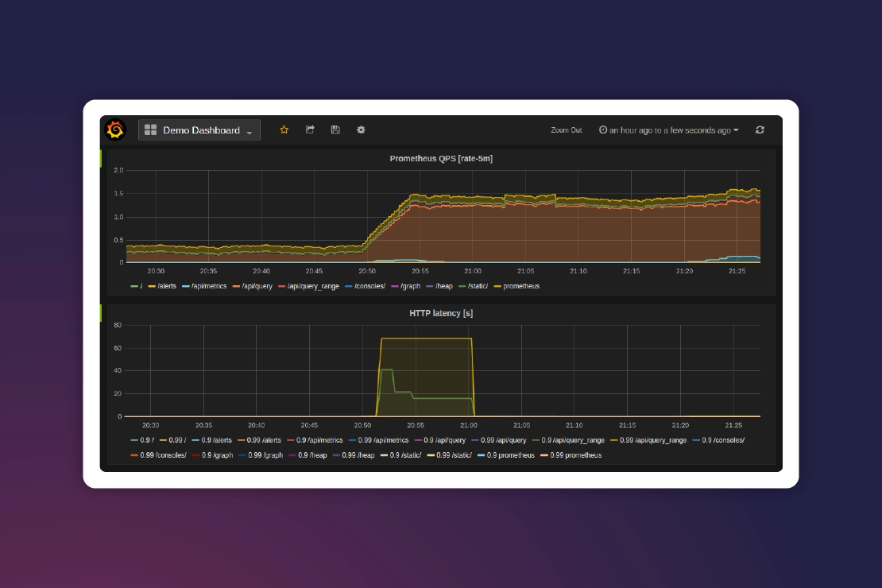Toggle /static/ series in QPS legend

[474, 286]
